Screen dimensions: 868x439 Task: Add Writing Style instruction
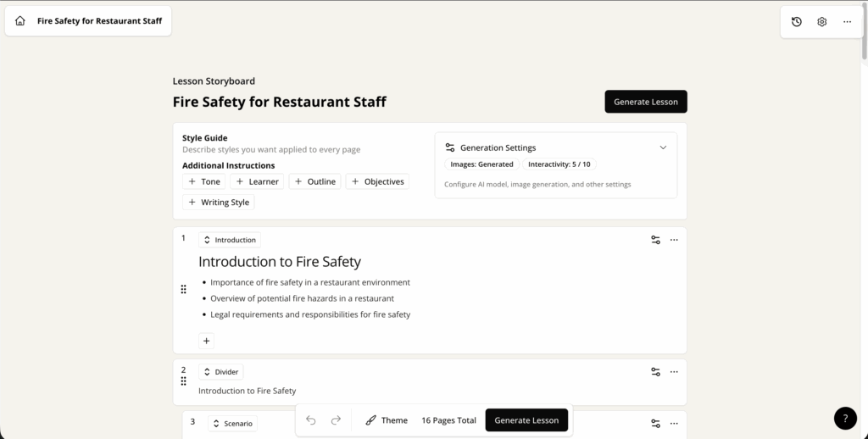(219, 203)
